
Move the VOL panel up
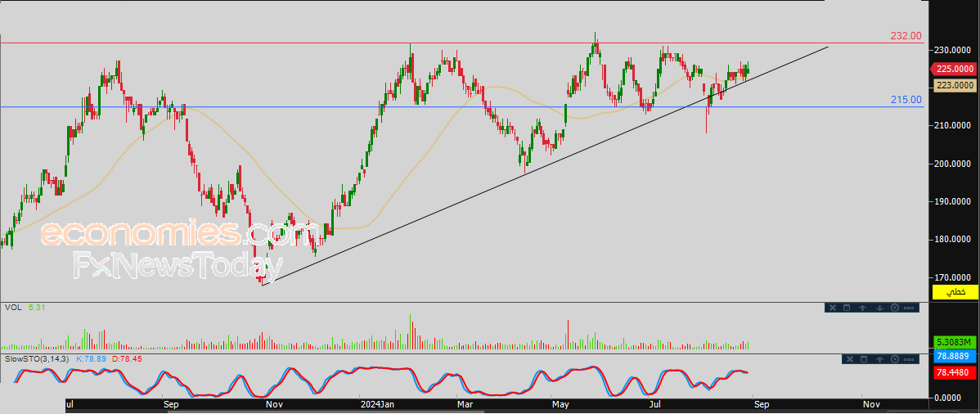point(862,308)
